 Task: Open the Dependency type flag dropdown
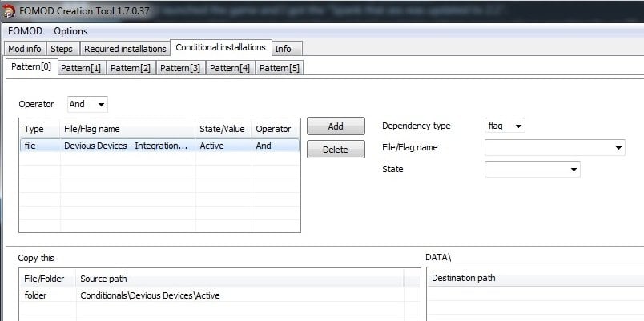click(x=505, y=126)
